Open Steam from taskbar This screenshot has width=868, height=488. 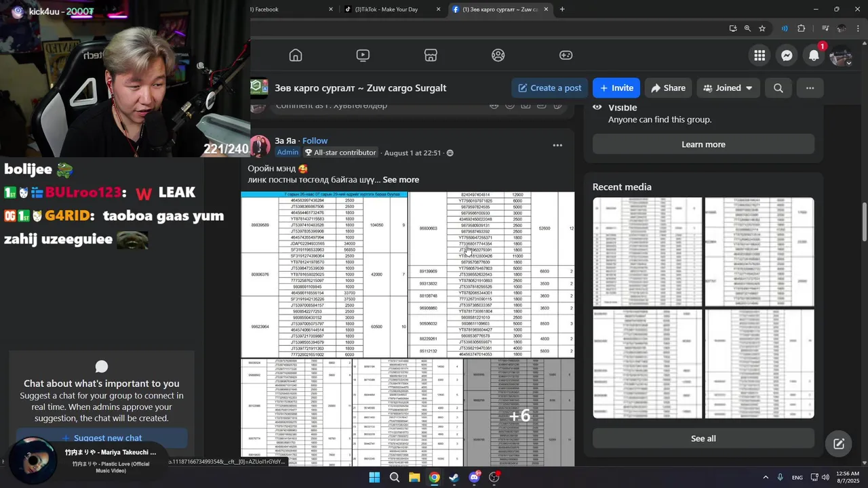click(454, 477)
